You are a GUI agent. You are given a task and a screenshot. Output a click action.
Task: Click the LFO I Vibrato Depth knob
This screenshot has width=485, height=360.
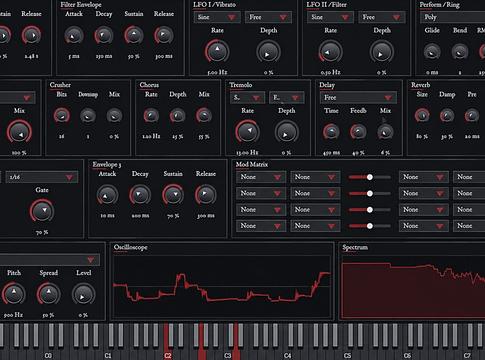coord(268,52)
